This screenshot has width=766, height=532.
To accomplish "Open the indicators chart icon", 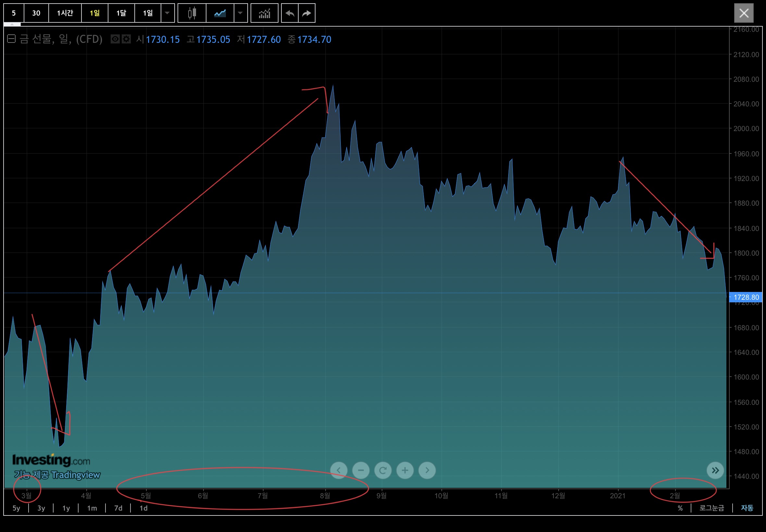I will (264, 13).
